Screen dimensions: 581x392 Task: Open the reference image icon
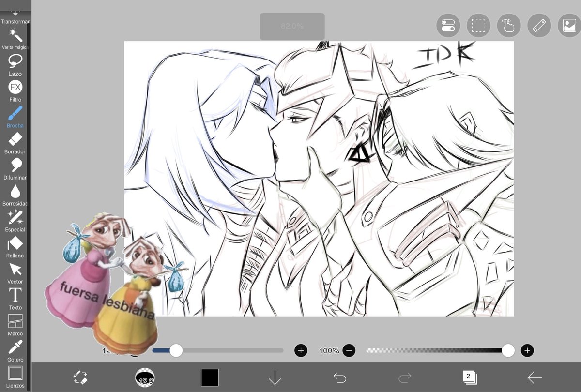569,25
